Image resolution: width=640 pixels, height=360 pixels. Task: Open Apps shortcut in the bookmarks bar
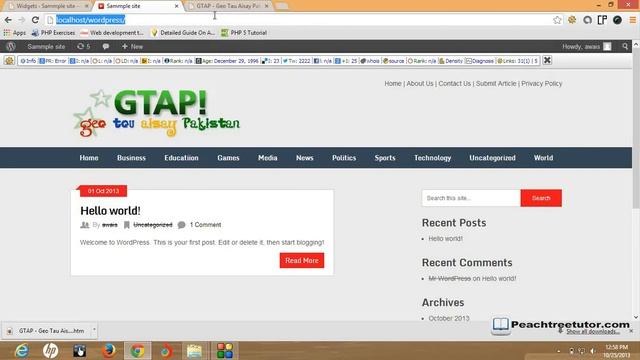(15, 33)
